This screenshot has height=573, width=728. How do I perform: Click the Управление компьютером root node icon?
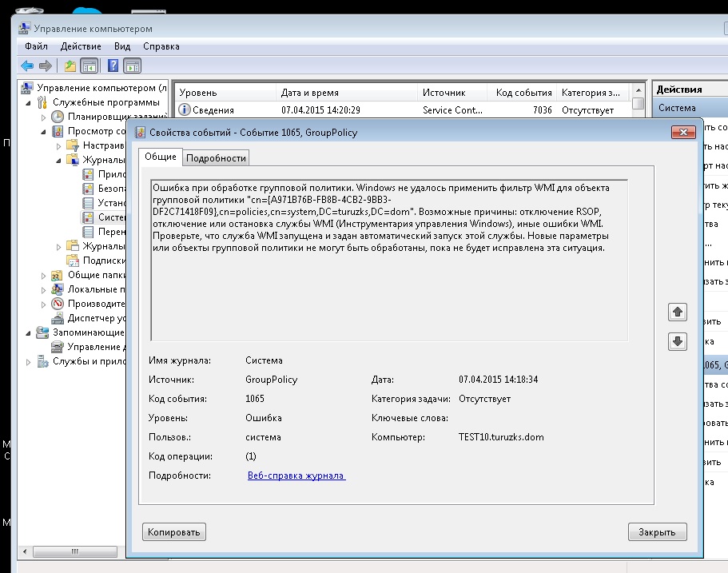point(27,88)
